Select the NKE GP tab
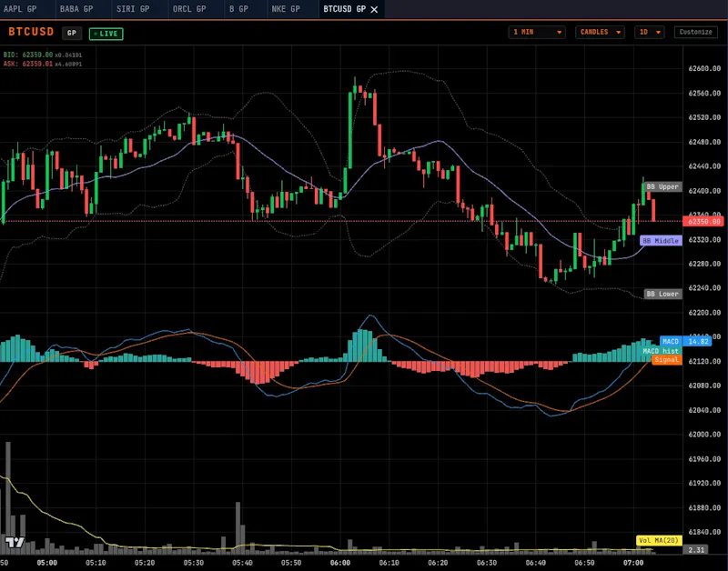Viewport: 728px width, 571px height. [x=286, y=9]
